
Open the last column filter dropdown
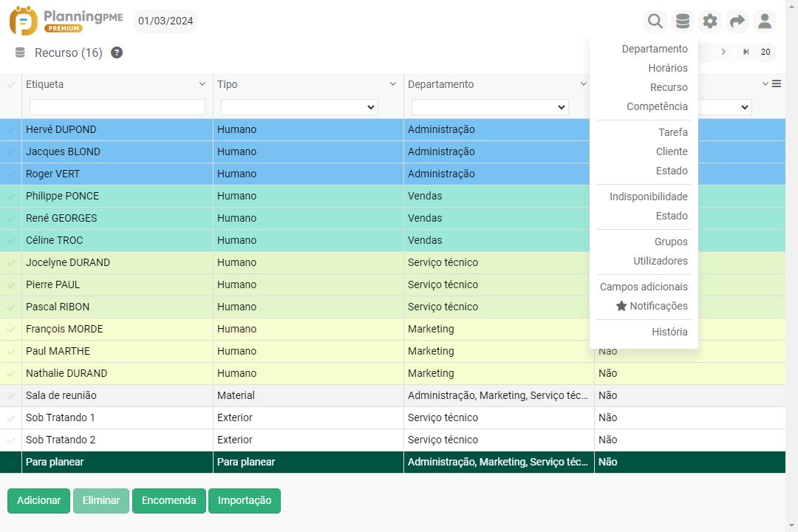[x=725, y=107]
